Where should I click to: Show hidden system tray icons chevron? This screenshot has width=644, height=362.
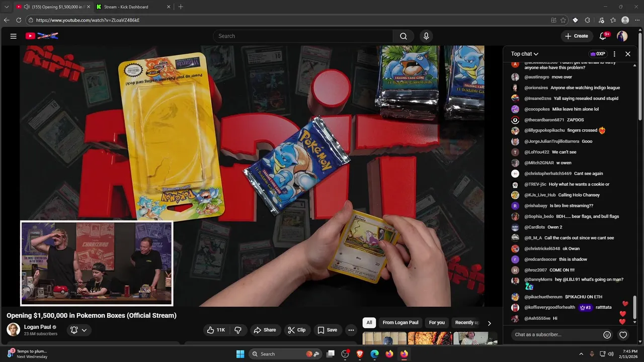(581, 354)
